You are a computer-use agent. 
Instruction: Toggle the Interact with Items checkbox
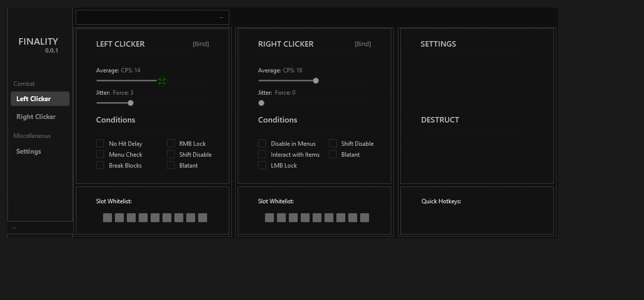pos(262,154)
